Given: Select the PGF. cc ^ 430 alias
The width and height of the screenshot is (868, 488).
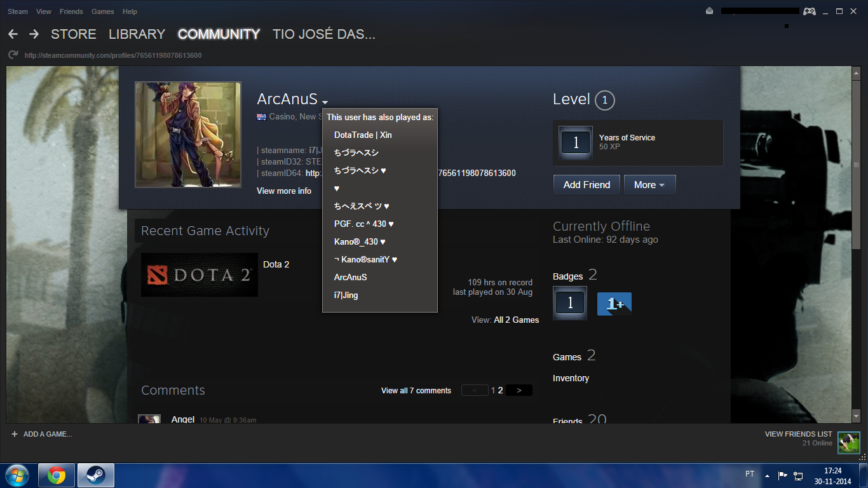Looking at the screenshot, I should pyautogui.click(x=364, y=224).
